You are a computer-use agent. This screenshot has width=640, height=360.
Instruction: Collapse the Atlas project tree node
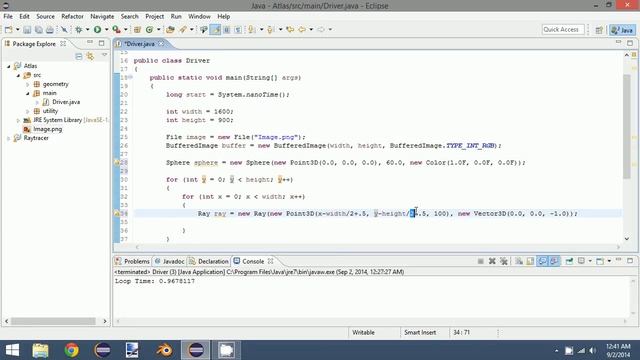pyautogui.click(x=9, y=66)
